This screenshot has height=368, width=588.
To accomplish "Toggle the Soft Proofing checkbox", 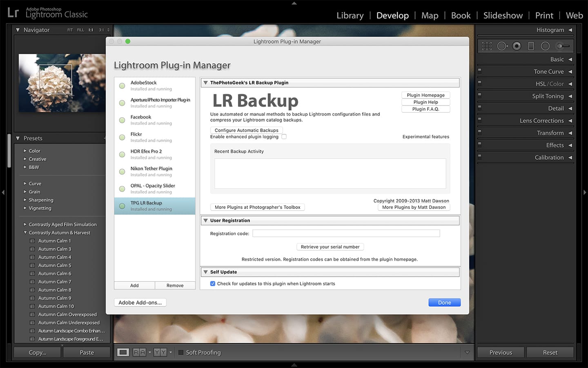I will (x=181, y=352).
